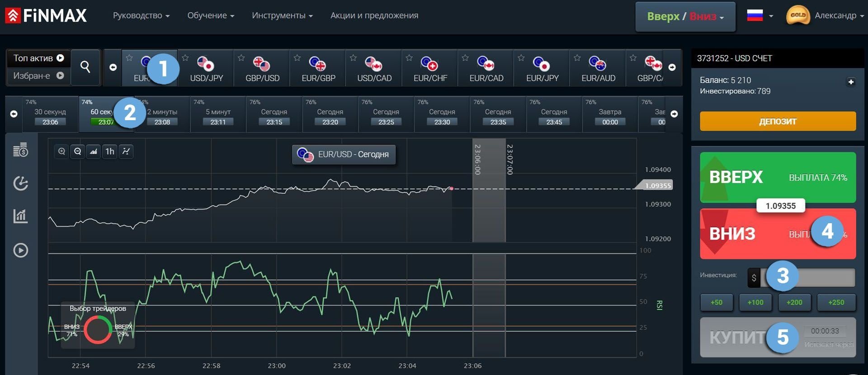The image size is (868, 375).
Task: Click the КУПИТЬ buy button
Action: (778, 337)
